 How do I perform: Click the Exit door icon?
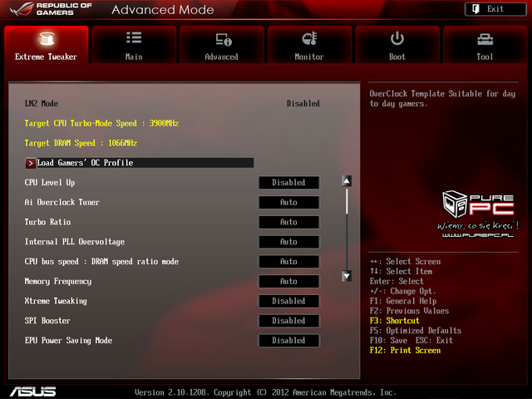[x=475, y=9]
